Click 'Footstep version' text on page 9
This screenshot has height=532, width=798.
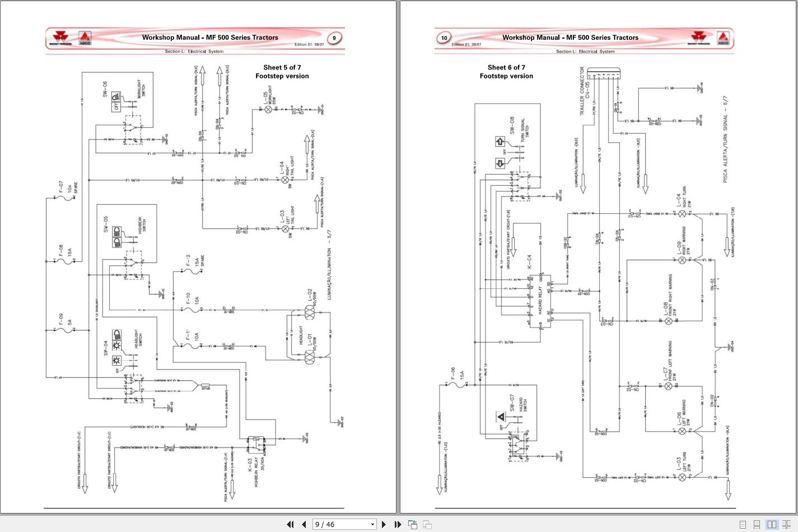(282, 76)
